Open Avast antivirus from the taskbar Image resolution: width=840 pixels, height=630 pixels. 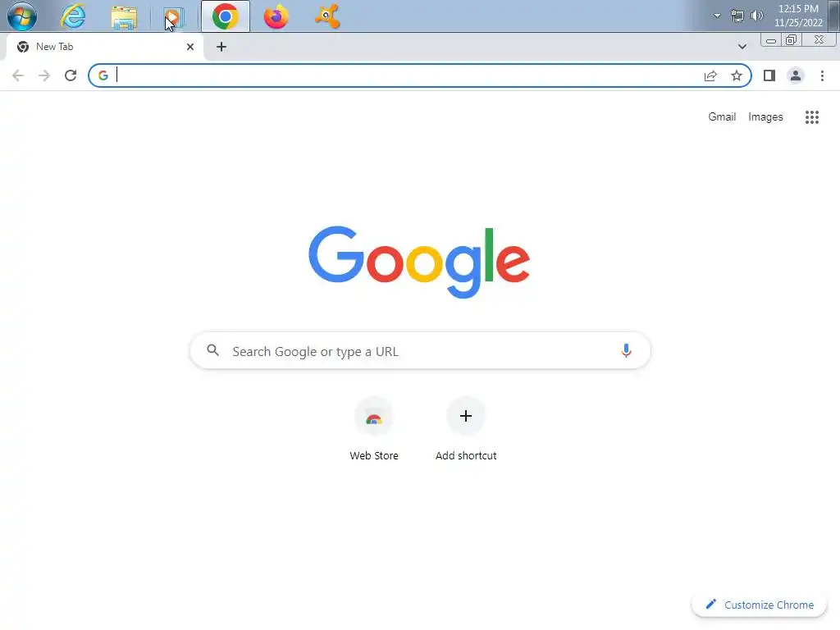click(326, 16)
